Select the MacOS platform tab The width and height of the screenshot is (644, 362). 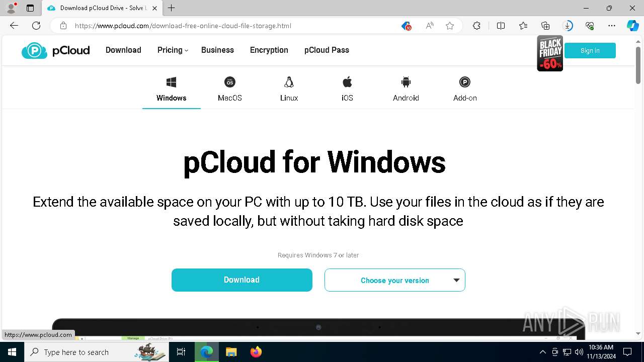[230, 89]
